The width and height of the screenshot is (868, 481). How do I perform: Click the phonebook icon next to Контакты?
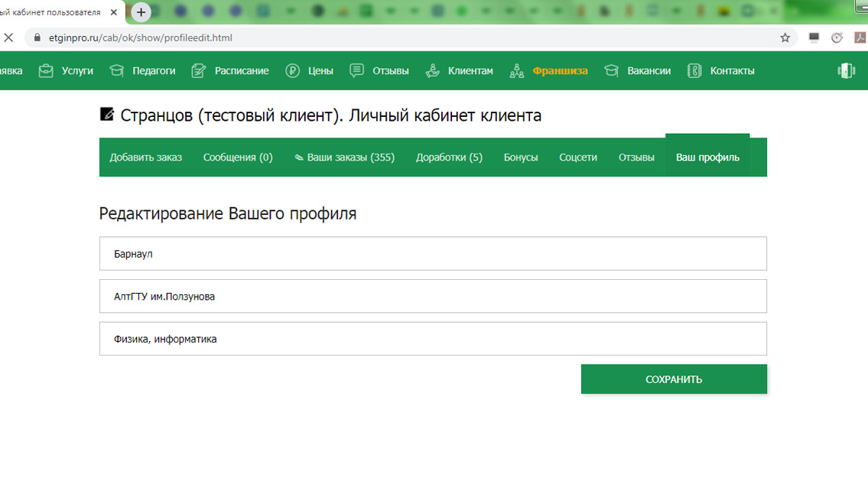coord(694,71)
